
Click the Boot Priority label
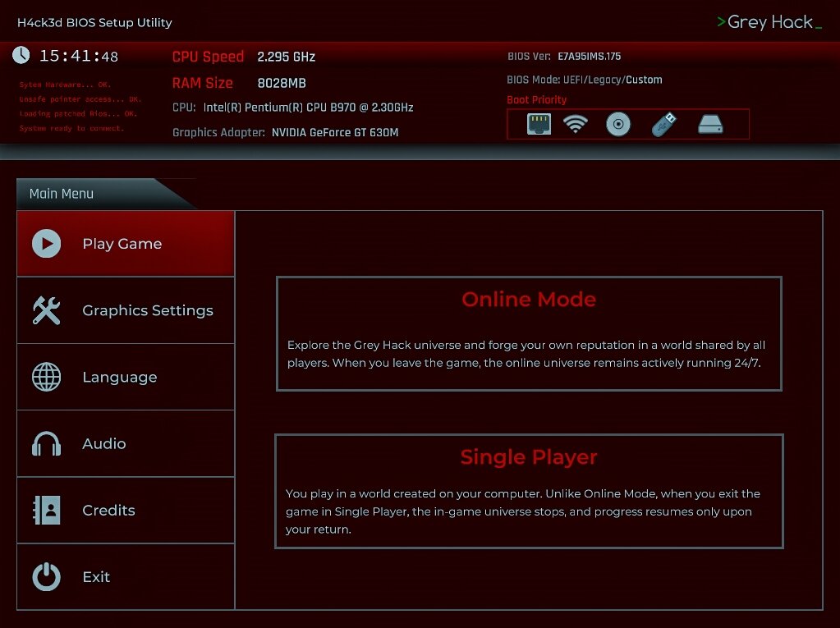point(536,99)
